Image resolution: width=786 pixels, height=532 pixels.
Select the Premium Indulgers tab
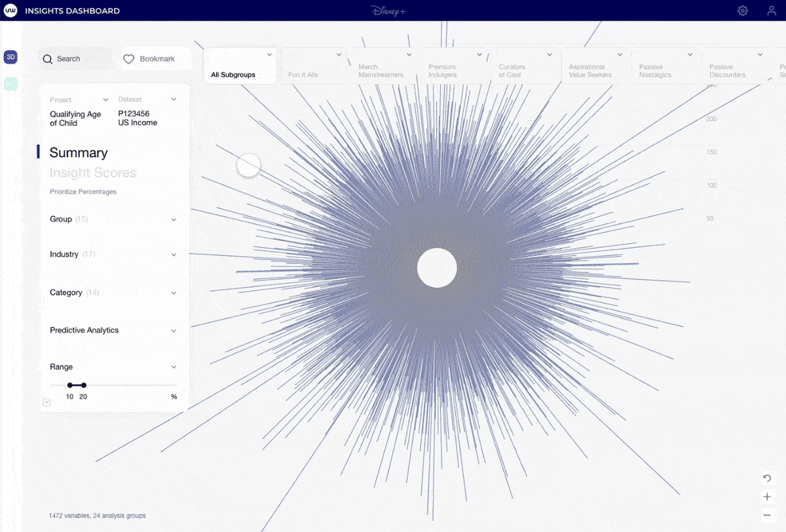pyautogui.click(x=453, y=66)
